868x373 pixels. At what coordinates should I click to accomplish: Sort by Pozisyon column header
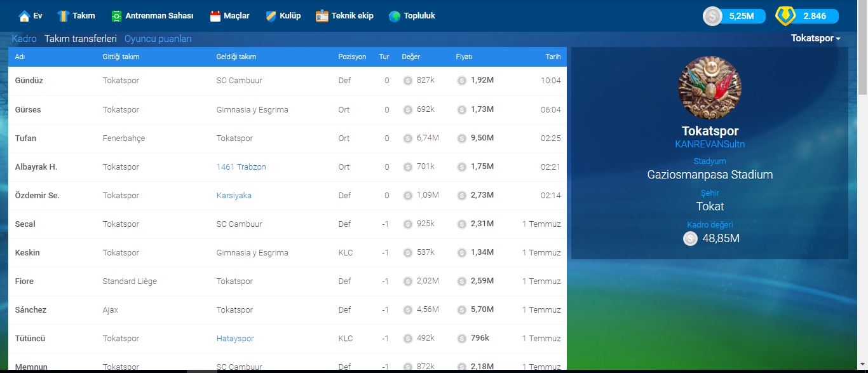click(352, 57)
